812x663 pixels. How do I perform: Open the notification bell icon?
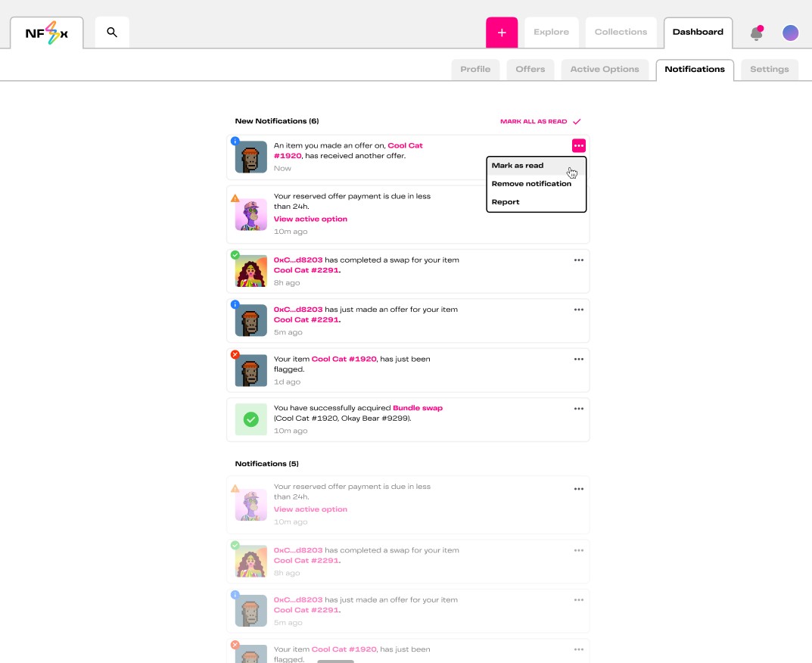click(756, 33)
